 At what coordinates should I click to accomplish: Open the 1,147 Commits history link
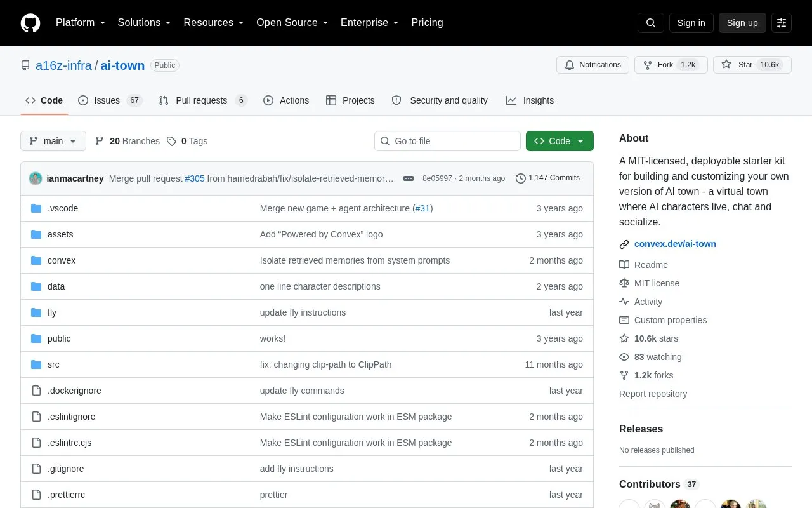coord(547,178)
